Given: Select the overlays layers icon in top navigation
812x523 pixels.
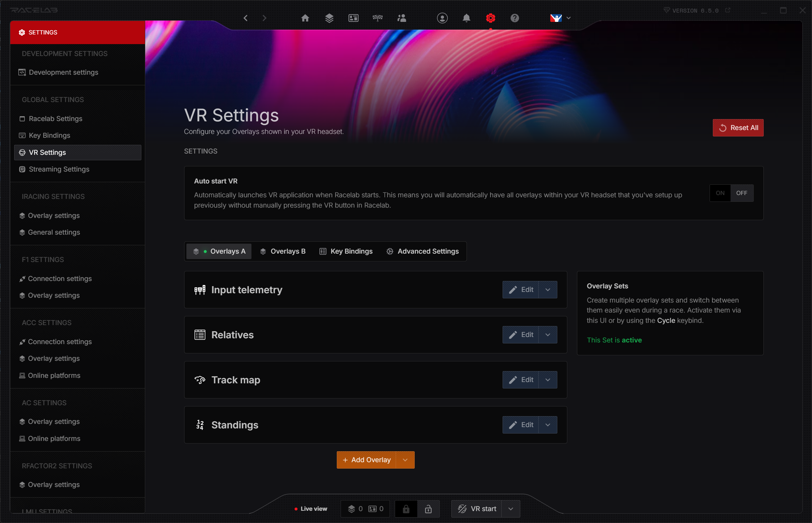Looking at the screenshot, I should coord(329,18).
